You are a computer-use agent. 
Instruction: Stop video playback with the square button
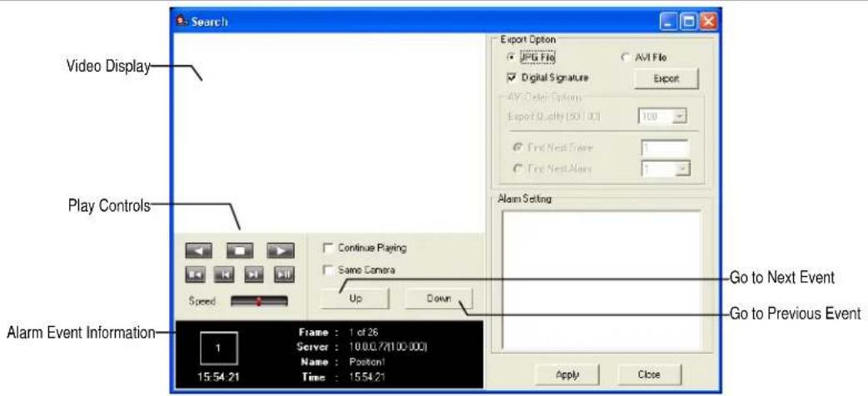(x=240, y=250)
